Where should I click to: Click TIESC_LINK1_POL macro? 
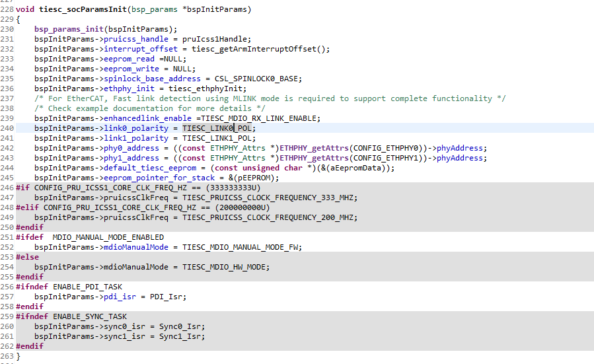click(217, 138)
